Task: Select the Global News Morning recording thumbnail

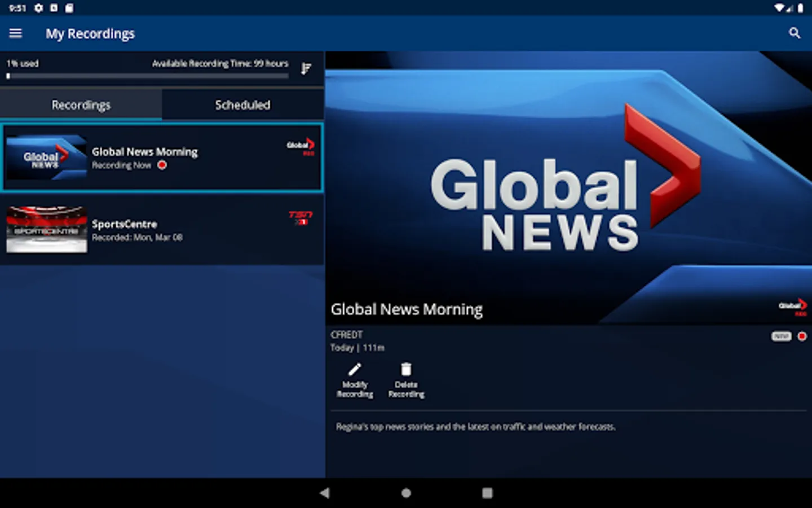Action: [47, 157]
